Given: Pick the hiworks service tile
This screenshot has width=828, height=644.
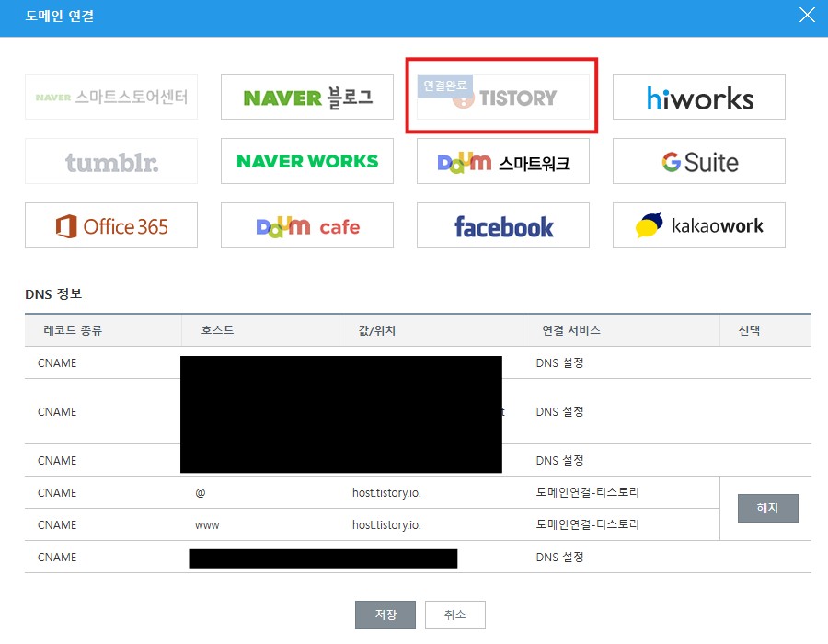Looking at the screenshot, I should click(698, 97).
